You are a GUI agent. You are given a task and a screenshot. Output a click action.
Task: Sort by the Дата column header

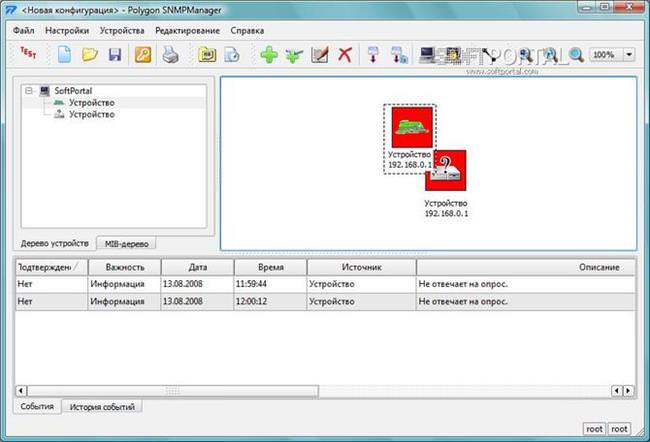[x=198, y=267]
